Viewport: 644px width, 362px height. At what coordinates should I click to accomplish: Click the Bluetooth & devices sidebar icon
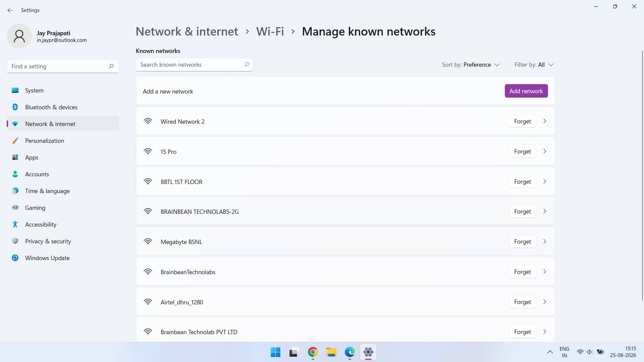click(15, 107)
